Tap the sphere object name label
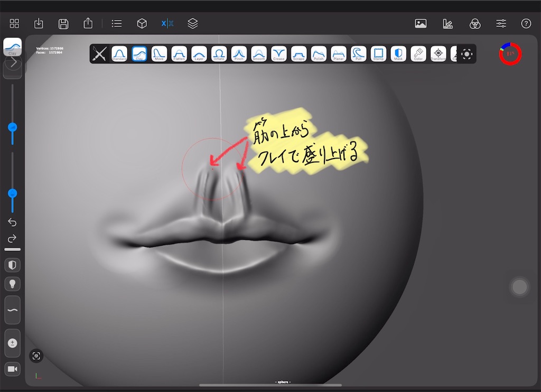Screen dimensions: 541x392 tap(283, 382)
